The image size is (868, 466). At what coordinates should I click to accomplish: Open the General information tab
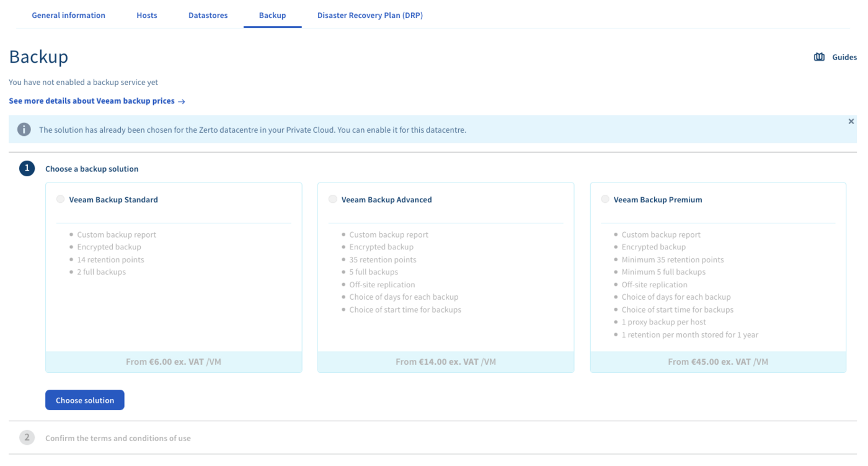(x=68, y=16)
